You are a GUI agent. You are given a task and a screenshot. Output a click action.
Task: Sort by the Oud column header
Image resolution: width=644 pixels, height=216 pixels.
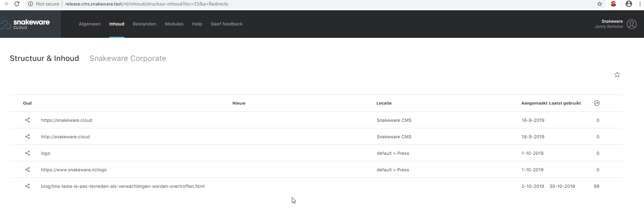click(27, 103)
